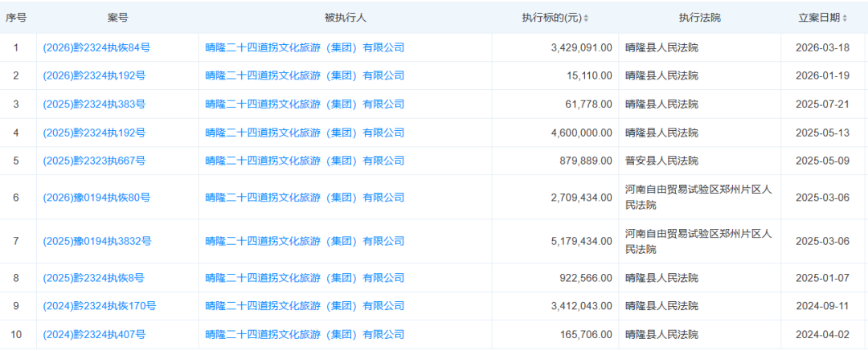Select filing date 2025-03-06 in row 6

(823, 197)
